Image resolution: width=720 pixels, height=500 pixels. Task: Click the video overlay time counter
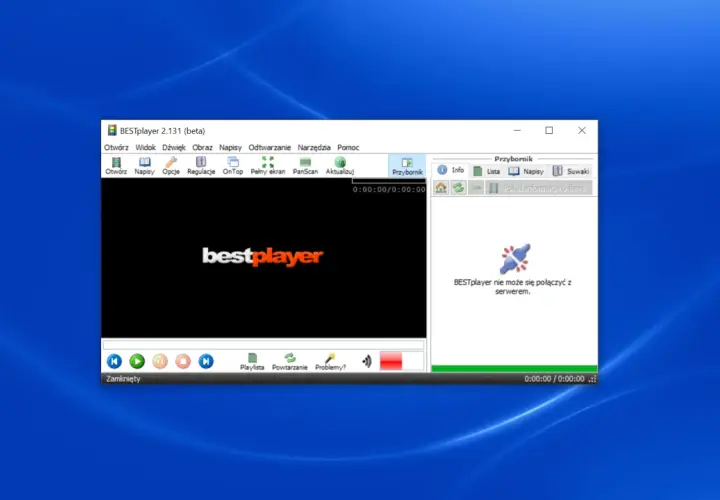[389, 190]
